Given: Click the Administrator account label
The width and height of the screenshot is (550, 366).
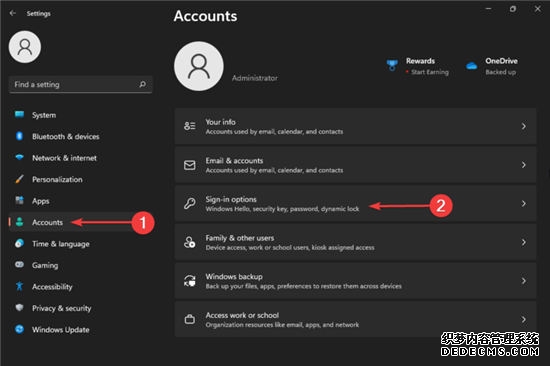Looking at the screenshot, I should point(255,78).
